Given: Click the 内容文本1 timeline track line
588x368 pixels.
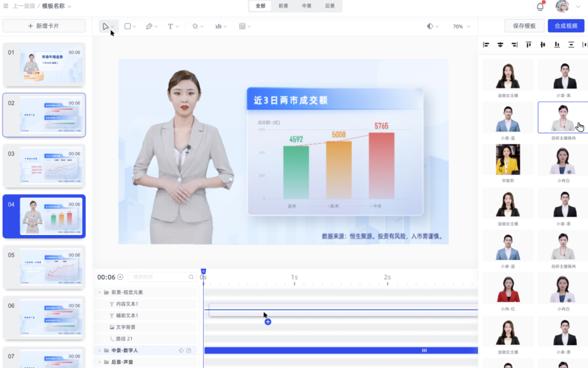Looking at the screenshot, I should click(x=341, y=310).
